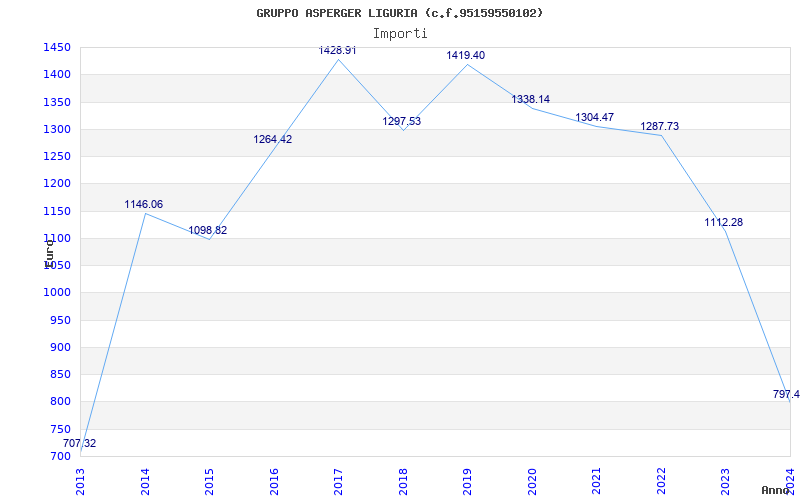This screenshot has width=800, height=500.
Task: Select the 1338.14 data label
Action: click(530, 99)
